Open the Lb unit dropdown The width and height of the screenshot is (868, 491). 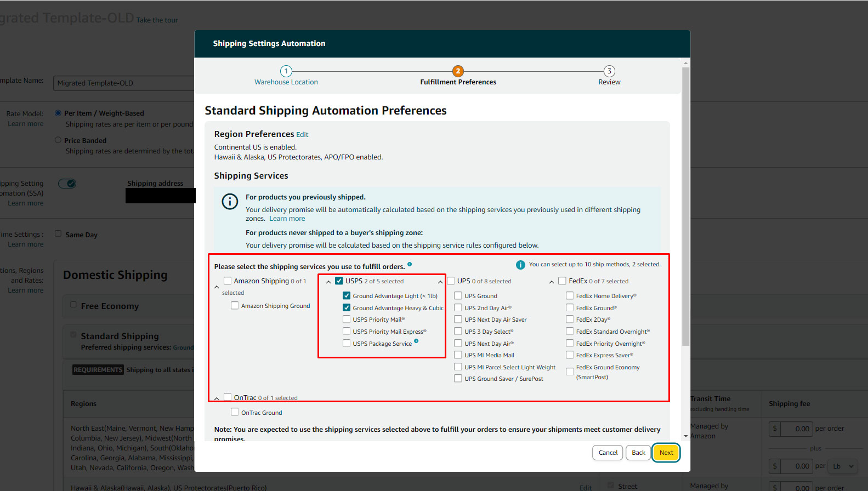[842, 466]
